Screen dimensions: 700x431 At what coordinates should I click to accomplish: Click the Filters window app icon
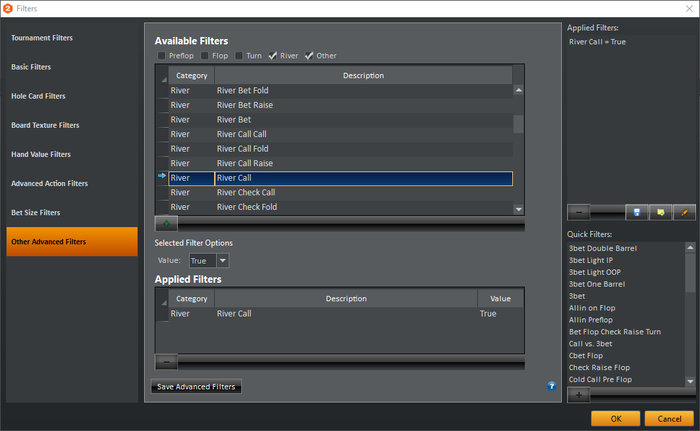tap(8, 8)
